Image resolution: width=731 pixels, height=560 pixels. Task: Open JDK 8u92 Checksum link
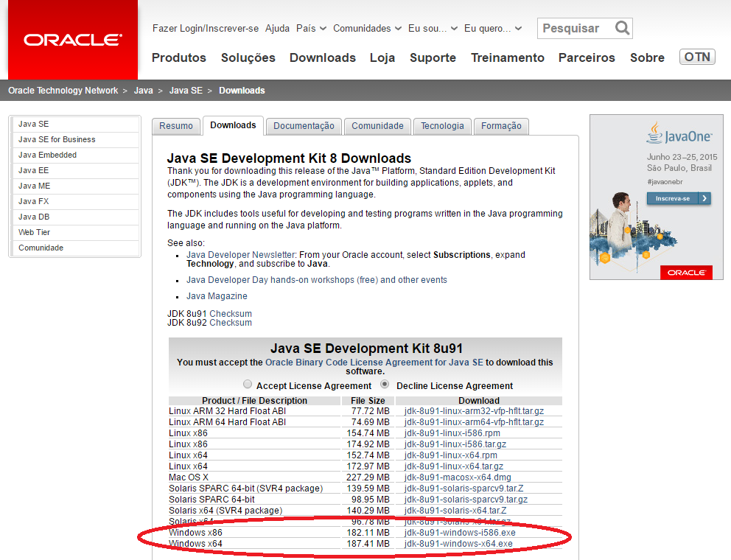pyautogui.click(x=231, y=323)
